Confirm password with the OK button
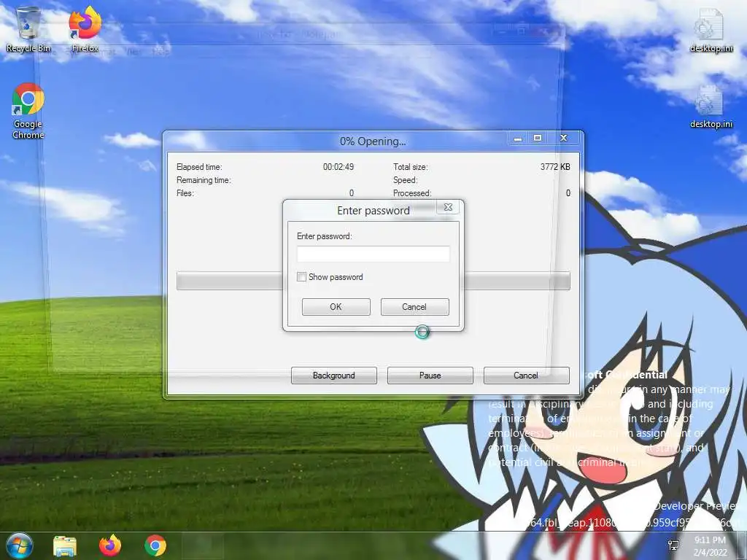 [x=336, y=307]
